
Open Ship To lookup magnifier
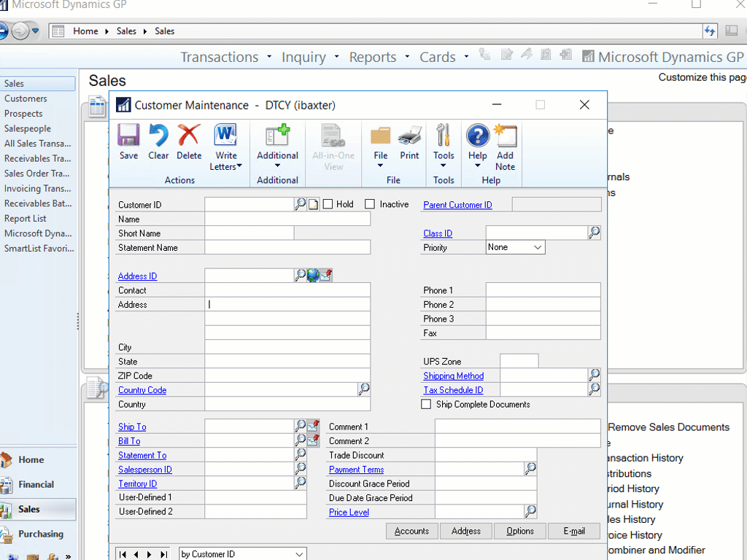[301, 425]
